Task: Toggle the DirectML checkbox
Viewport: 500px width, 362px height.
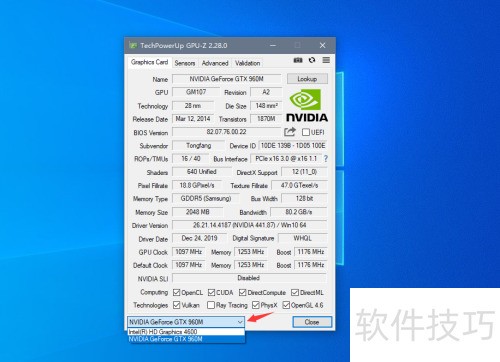Action: tap(295, 293)
